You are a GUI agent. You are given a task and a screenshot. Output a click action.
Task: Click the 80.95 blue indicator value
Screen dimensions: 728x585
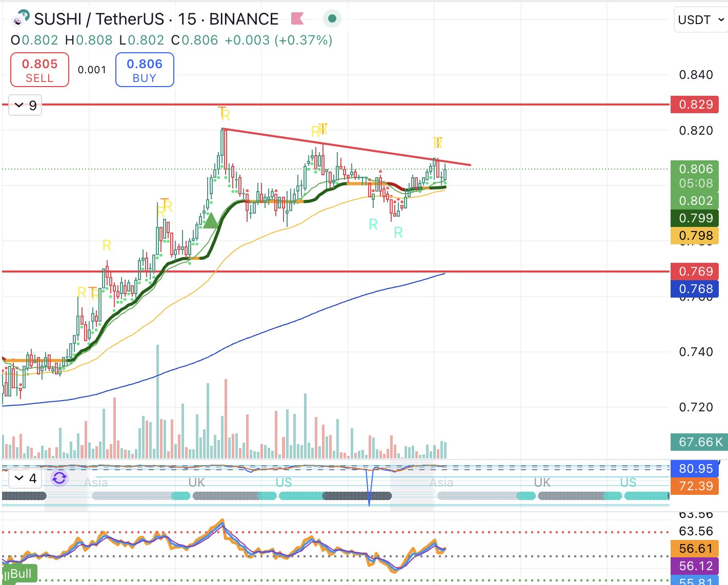695,469
